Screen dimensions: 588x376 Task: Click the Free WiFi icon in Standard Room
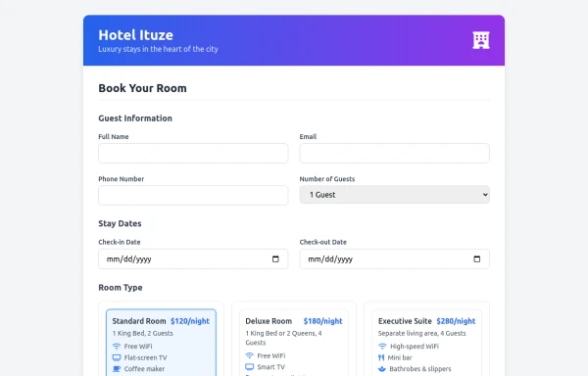click(117, 346)
